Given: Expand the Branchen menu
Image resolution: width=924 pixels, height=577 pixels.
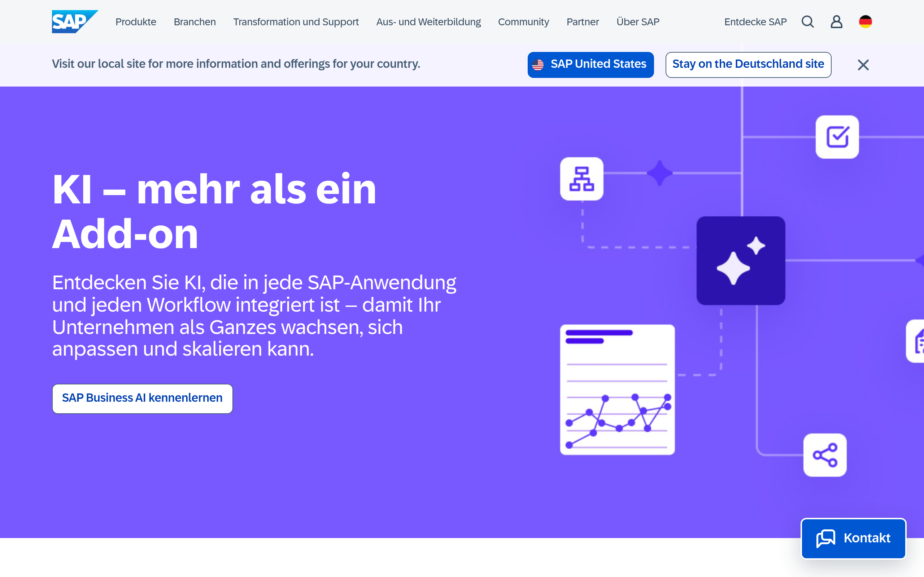Looking at the screenshot, I should (x=195, y=22).
